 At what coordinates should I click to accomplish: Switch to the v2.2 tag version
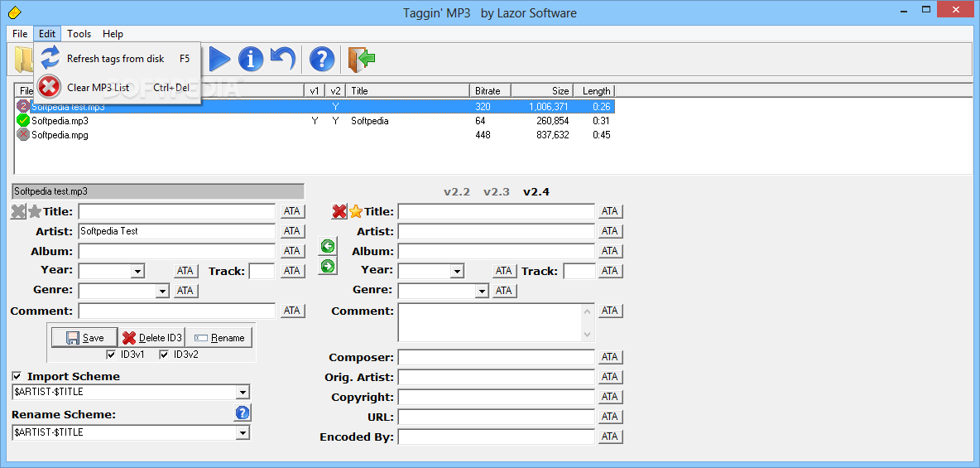(457, 192)
